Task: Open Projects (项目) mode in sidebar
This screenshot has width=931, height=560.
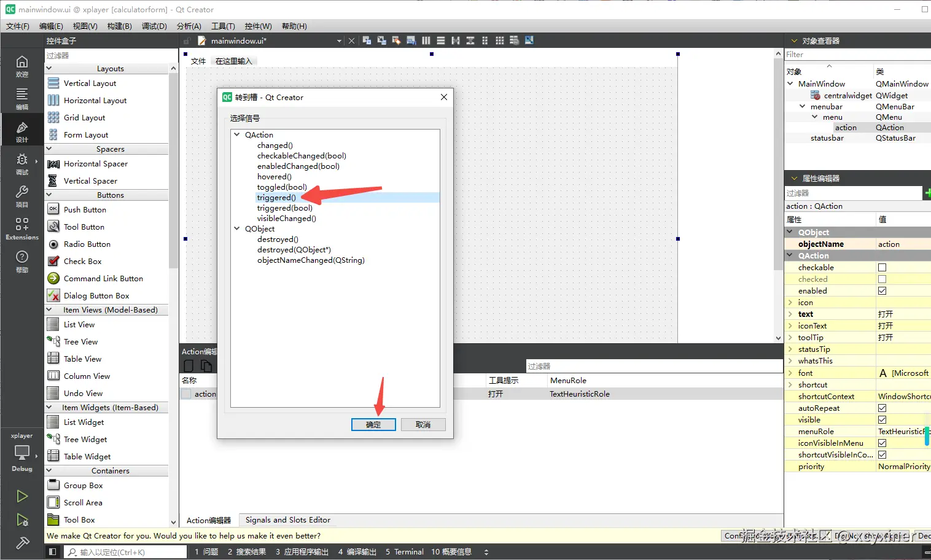Action: pyautogui.click(x=22, y=196)
